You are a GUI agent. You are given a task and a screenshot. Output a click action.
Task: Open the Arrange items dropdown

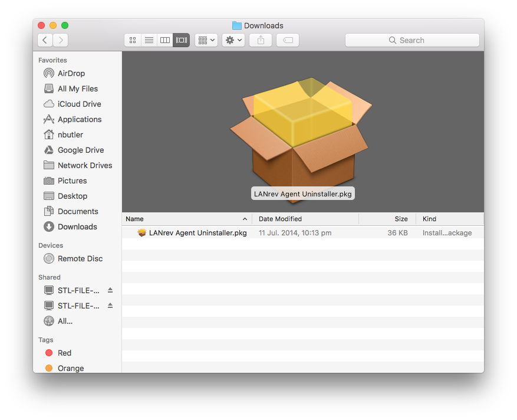[x=206, y=40]
